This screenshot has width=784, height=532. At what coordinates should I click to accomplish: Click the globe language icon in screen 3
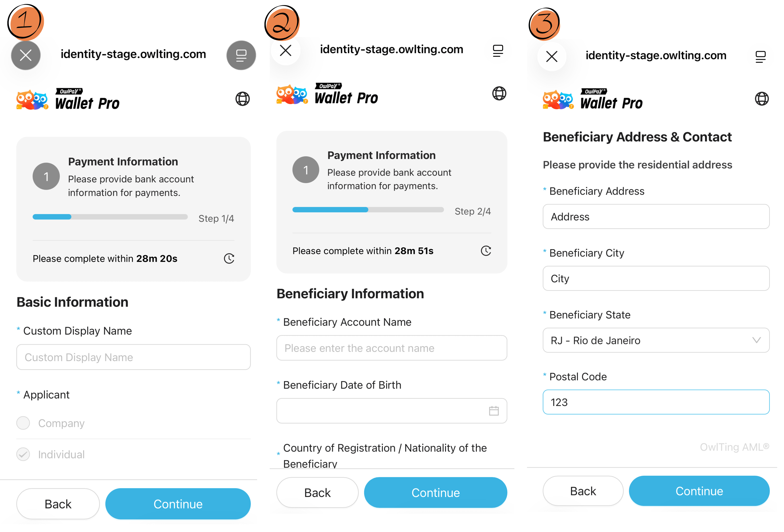(761, 99)
